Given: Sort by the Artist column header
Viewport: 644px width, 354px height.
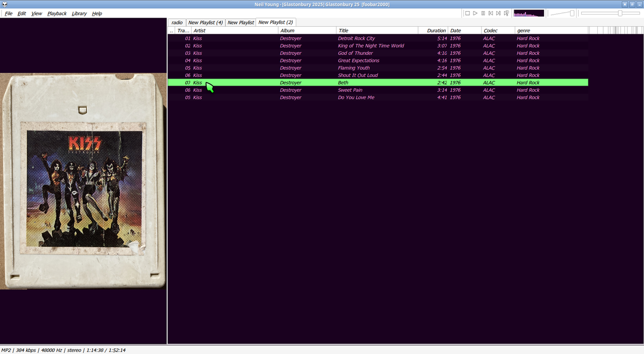Looking at the screenshot, I should [x=234, y=31].
